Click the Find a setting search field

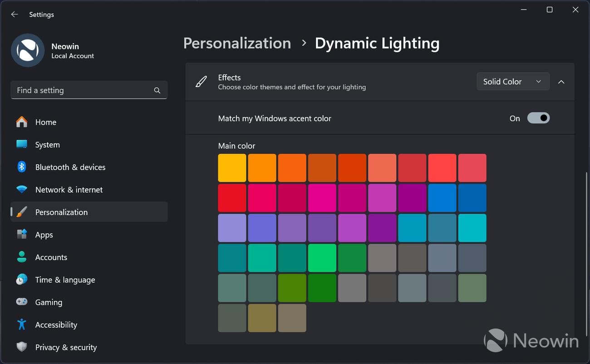[x=89, y=90]
